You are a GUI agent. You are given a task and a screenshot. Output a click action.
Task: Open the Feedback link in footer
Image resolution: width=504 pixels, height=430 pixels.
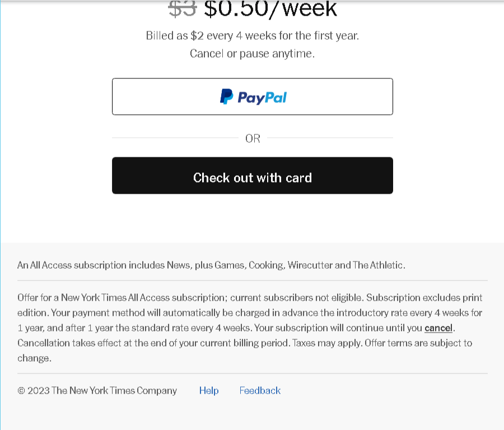coord(260,390)
